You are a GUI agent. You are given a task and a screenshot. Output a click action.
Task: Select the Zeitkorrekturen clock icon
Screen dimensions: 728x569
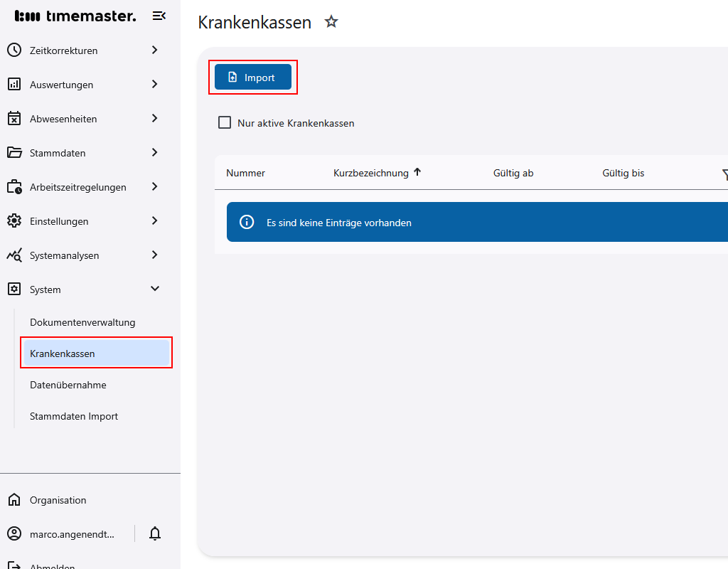pyautogui.click(x=14, y=50)
